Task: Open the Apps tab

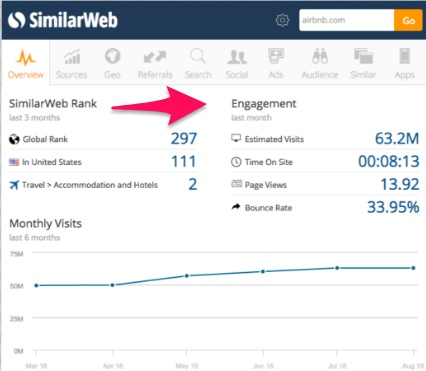Action: point(405,64)
